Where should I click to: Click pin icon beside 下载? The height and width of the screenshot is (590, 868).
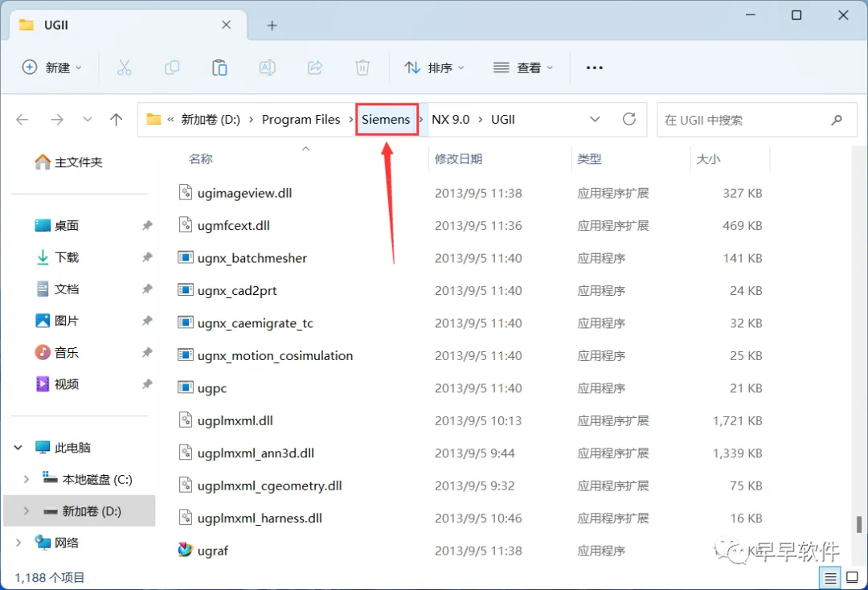pos(147,256)
